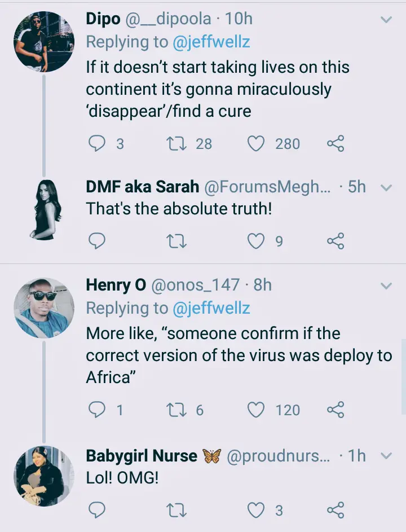
Task: Share Babygirl Nurse's 'Lol! OMG!' tweet
Action: pyautogui.click(x=336, y=510)
